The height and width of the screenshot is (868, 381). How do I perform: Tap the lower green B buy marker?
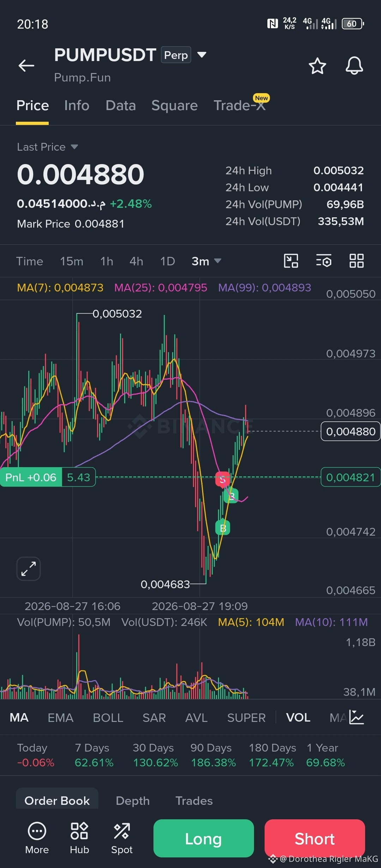(x=223, y=528)
